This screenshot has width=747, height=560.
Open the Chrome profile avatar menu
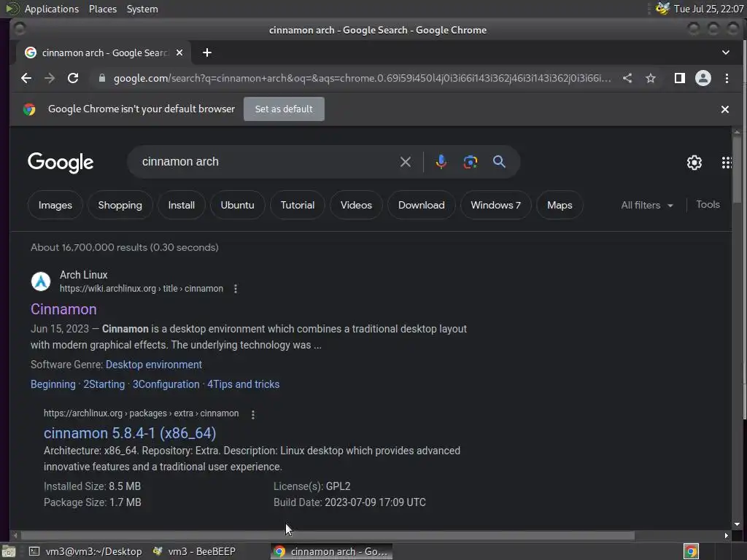[703, 78]
